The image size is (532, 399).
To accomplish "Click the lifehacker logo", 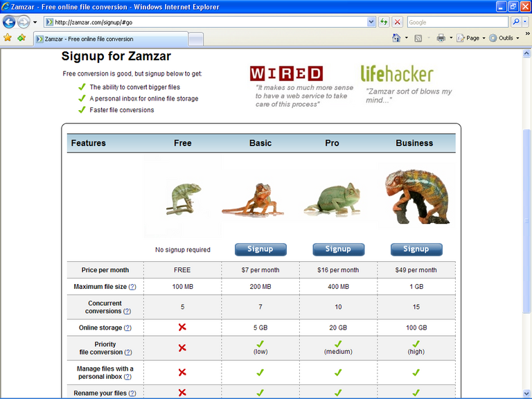I will tap(397, 73).
